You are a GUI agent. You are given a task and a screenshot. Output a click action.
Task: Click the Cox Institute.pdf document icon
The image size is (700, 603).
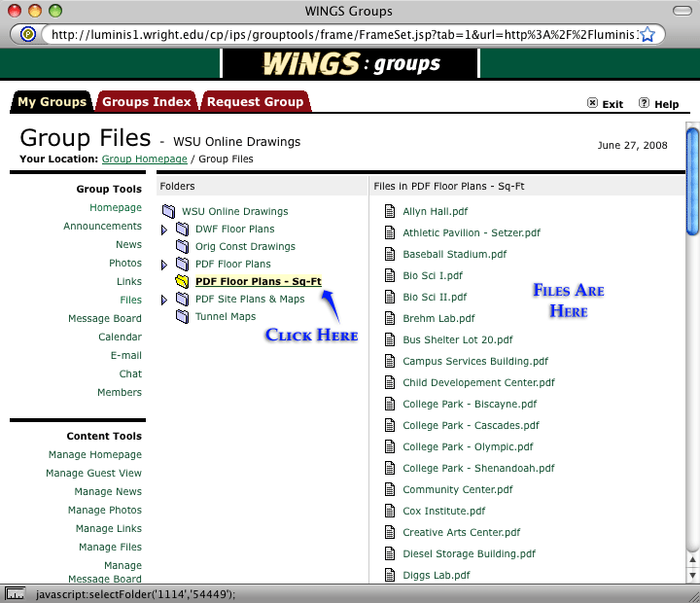click(390, 512)
